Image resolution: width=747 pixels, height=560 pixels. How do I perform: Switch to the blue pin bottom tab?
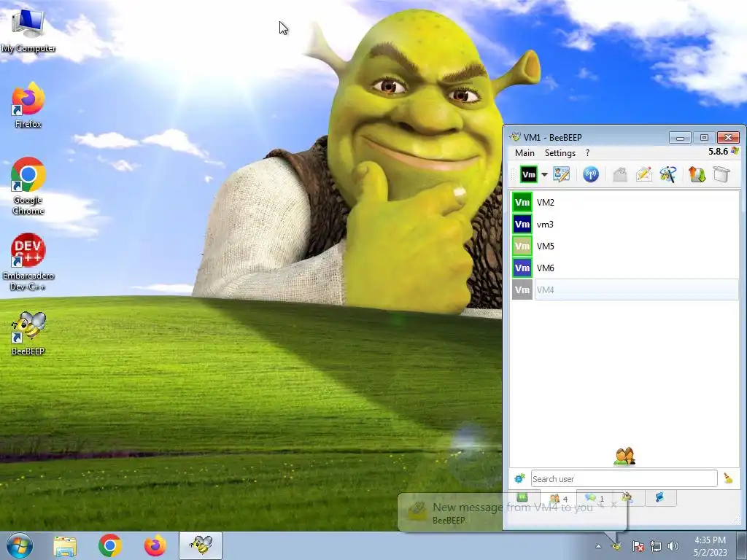(660, 497)
